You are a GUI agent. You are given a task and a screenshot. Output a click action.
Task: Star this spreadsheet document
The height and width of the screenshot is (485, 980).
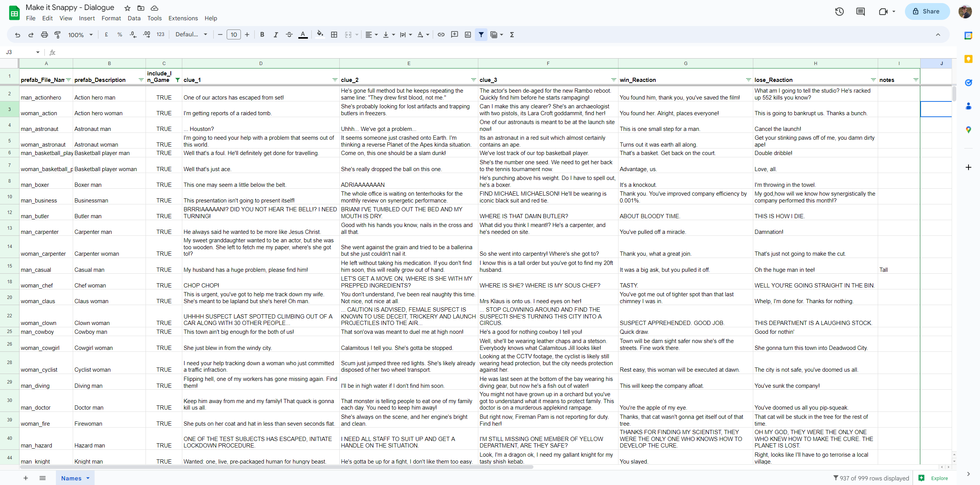pos(128,8)
